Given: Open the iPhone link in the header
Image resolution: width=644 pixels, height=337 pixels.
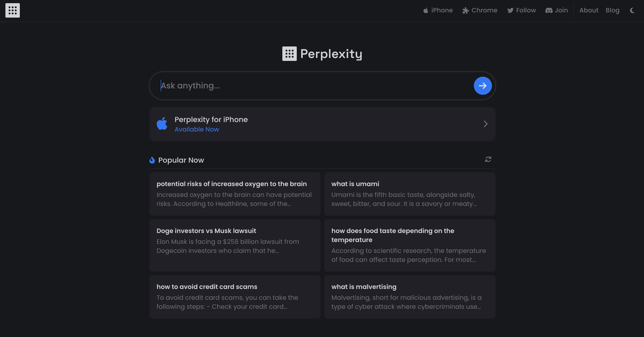Looking at the screenshot, I should pyautogui.click(x=438, y=10).
